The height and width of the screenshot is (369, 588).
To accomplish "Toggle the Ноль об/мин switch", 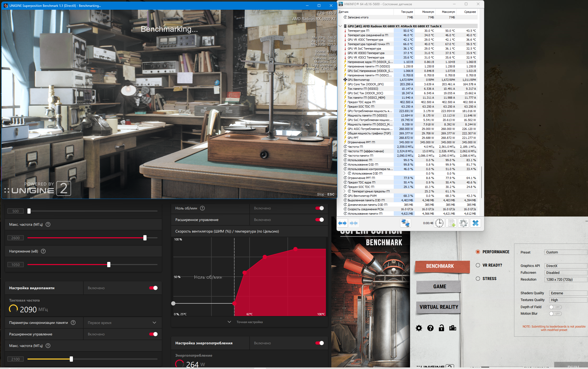I will (320, 208).
